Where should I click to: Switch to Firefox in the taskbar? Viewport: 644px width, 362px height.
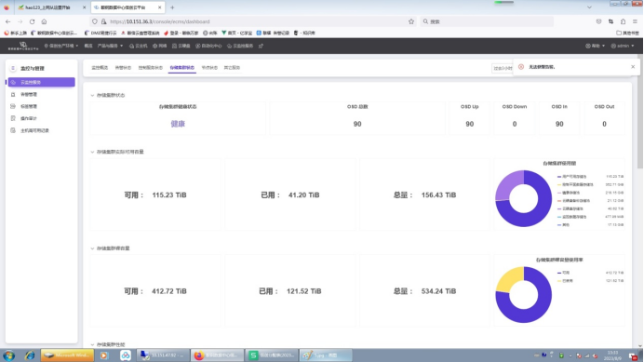click(217, 355)
